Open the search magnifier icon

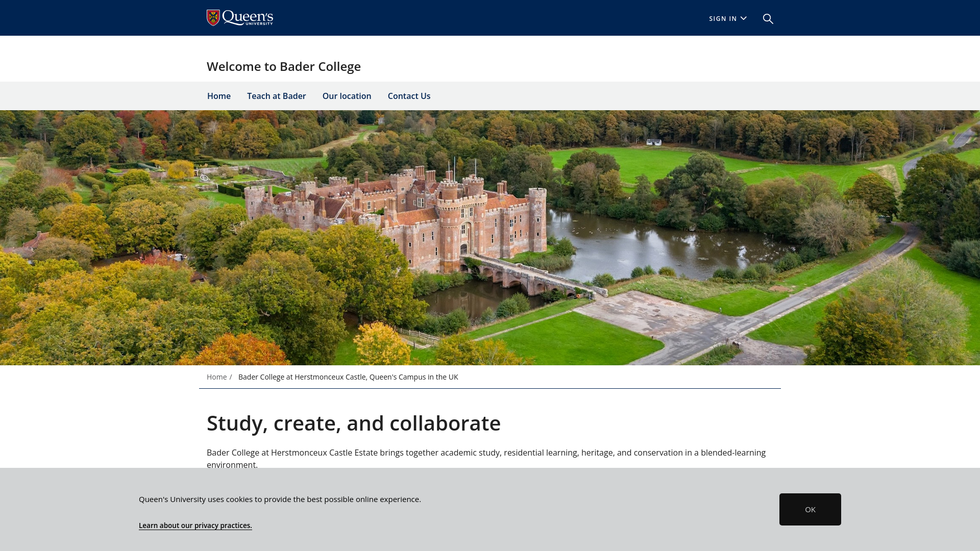click(x=768, y=19)
